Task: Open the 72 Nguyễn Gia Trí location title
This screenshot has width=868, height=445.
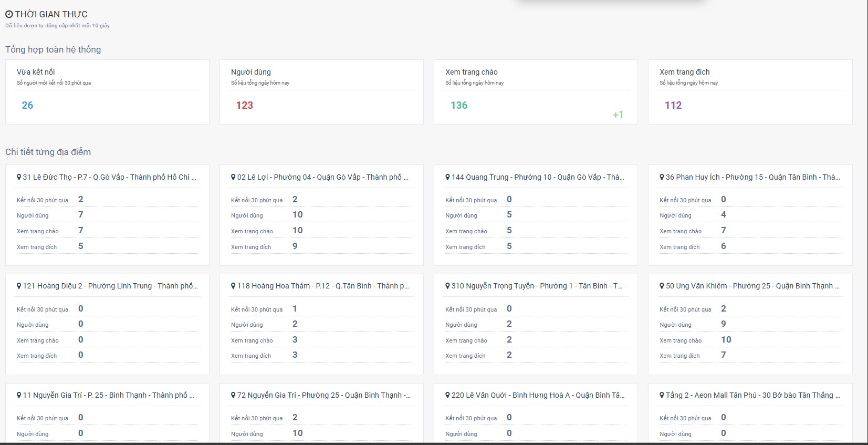Action: 324,395
